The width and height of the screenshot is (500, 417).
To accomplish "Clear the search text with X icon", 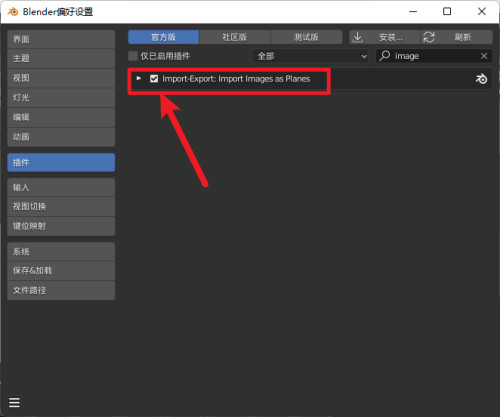I will [484, 56].
